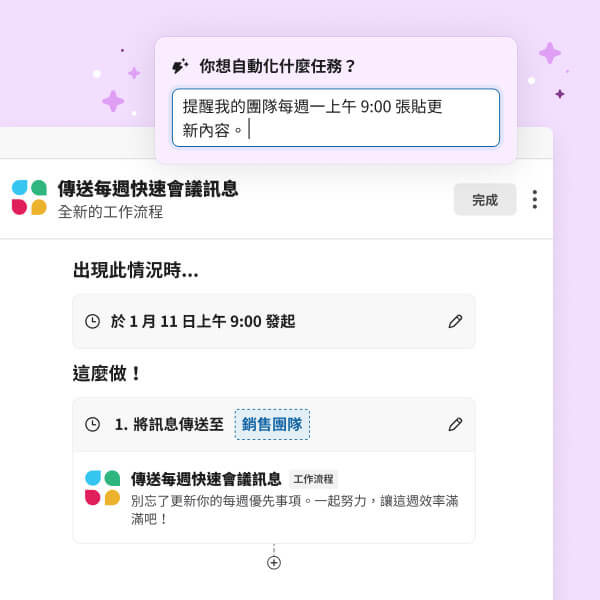Click the 工作流程 badge in the message preview
Viewport: 600px width, 600px height.
coord(313,479)
